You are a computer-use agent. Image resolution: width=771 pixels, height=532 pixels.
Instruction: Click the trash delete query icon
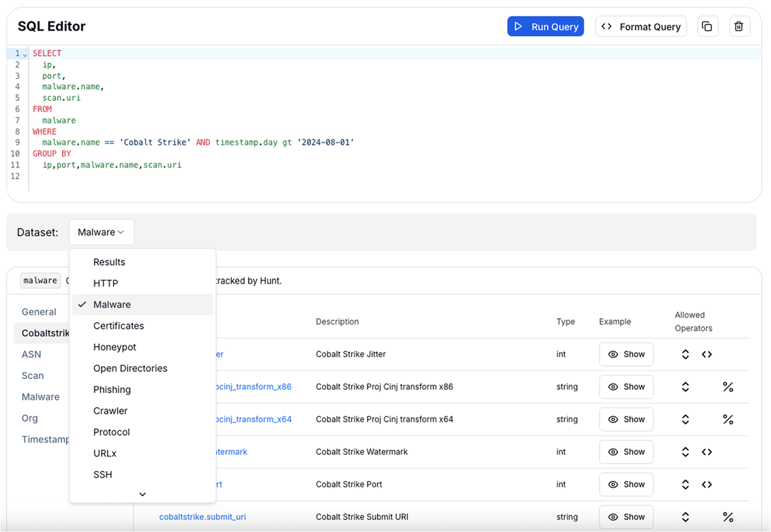click(740, 27)
